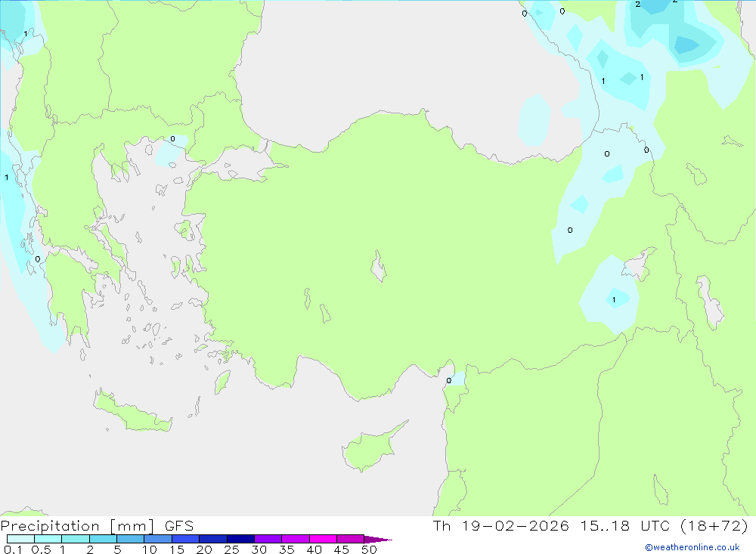Click the 'Precipitation [mm]' title text
This screenshot has width=756, height=554.
point(77,526)
